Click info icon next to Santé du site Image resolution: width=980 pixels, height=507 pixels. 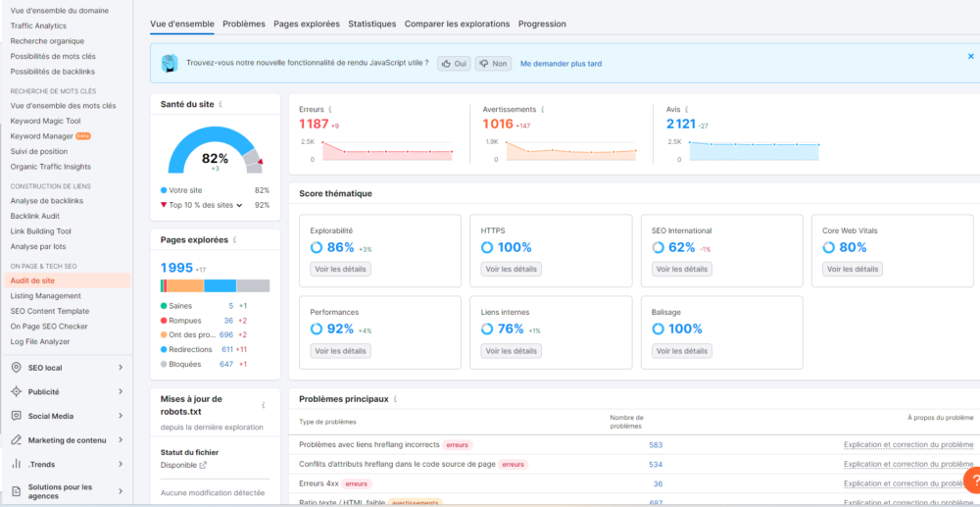[x=220, y=104]
